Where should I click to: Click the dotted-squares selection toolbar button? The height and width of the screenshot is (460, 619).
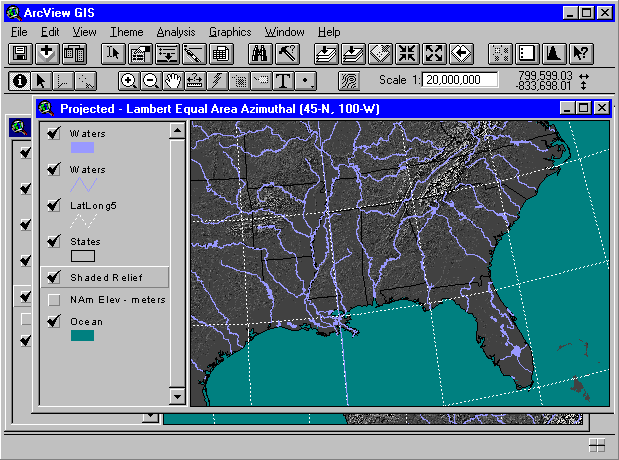coord(501,54)
